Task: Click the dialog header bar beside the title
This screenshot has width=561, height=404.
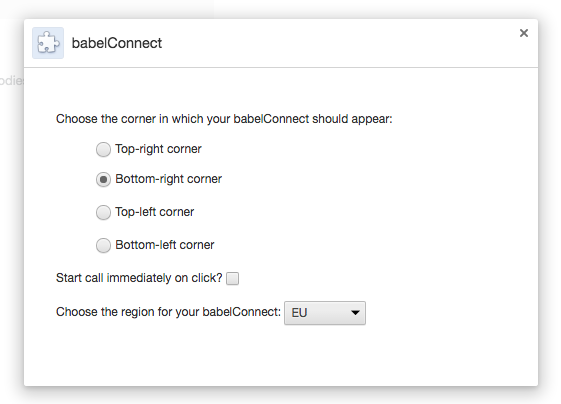Action: [340, 43]
